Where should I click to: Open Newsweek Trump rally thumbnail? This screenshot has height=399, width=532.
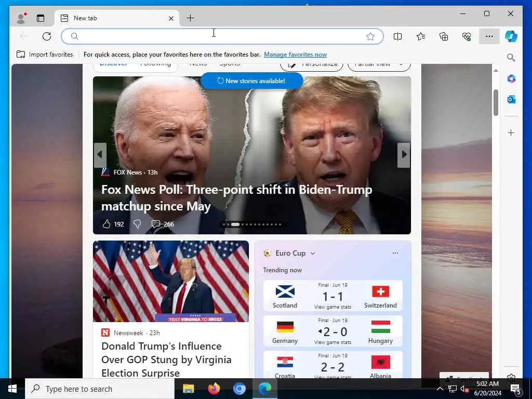tap(170, 281)
